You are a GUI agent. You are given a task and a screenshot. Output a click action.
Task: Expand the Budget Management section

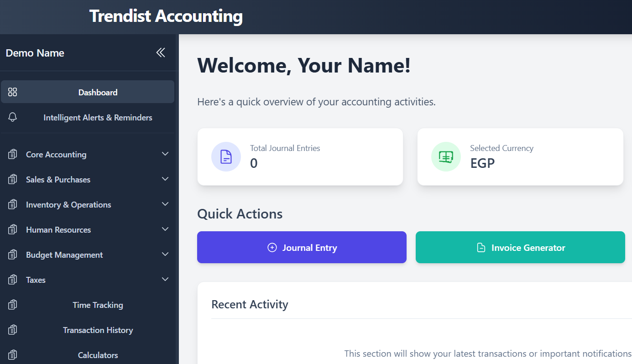pyautogui.click(x=165, y=254)
